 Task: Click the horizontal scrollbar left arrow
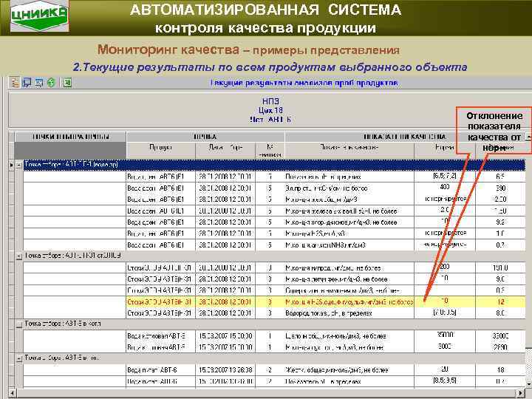pyautogui.click(x=12, y=394)
